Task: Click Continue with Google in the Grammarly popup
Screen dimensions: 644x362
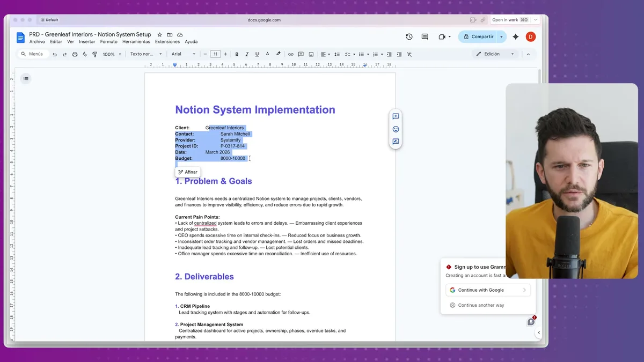Action: 487,290
